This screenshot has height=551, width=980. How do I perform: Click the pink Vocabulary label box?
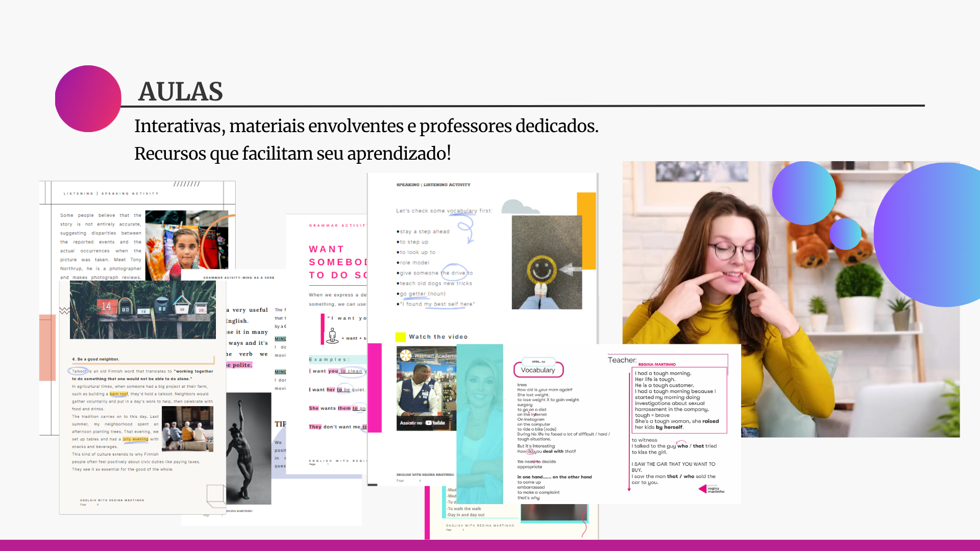pos(538,370)
